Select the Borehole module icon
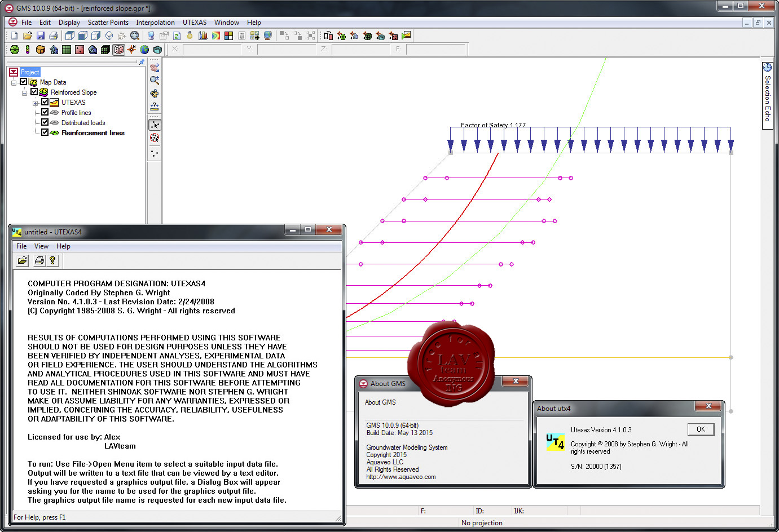The height and width of the screenshot is (532, 779). pyautogui.click(x=28, y=50)
